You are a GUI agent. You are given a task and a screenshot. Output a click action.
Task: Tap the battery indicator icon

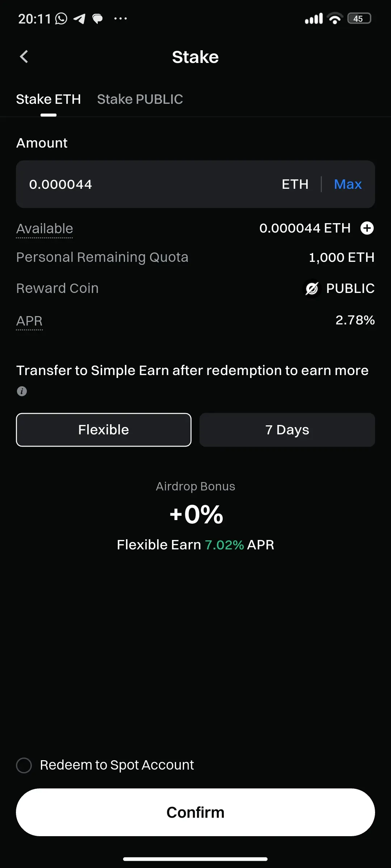pyautogui.click(x=359, y=18)
